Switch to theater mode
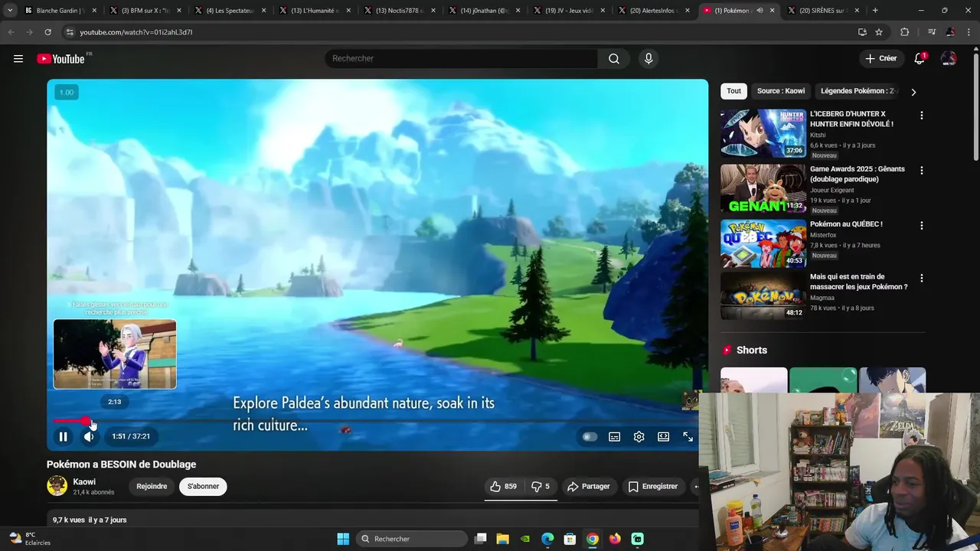Screen dimensions: 980x551 click(x=664, y=437)
